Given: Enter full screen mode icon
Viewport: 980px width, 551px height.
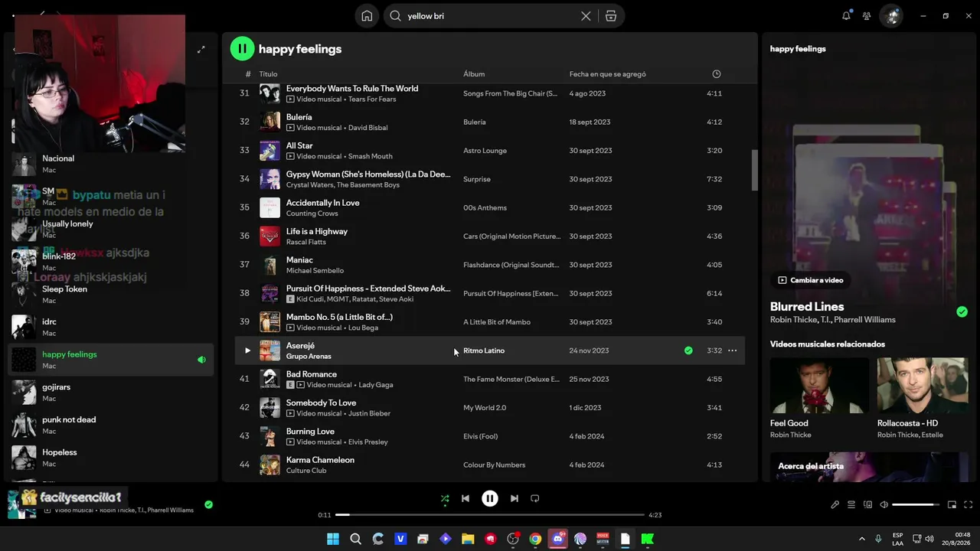Looking at the screenshot, I should 968,505.
